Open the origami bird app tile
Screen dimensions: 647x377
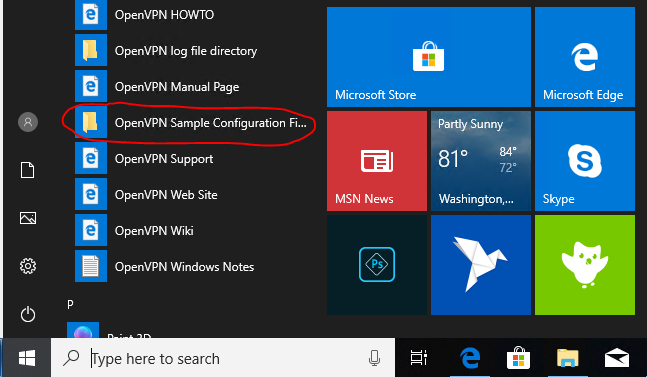(481, 265)
